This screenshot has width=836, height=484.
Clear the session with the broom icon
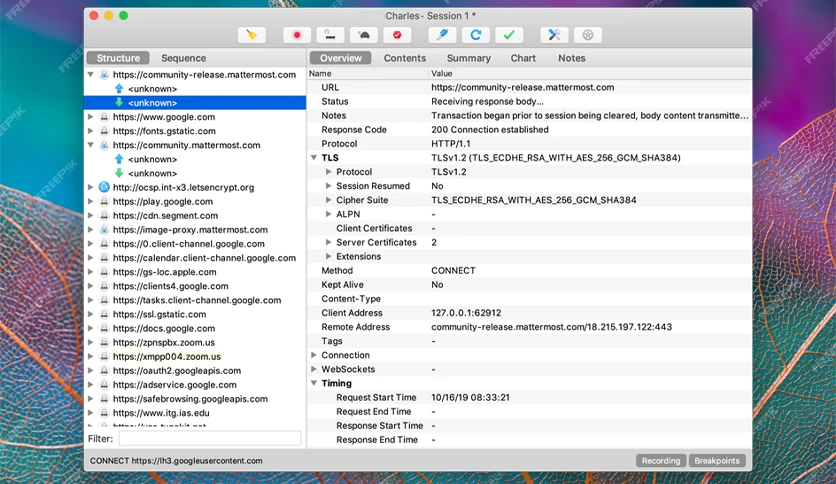coord(252,35)
